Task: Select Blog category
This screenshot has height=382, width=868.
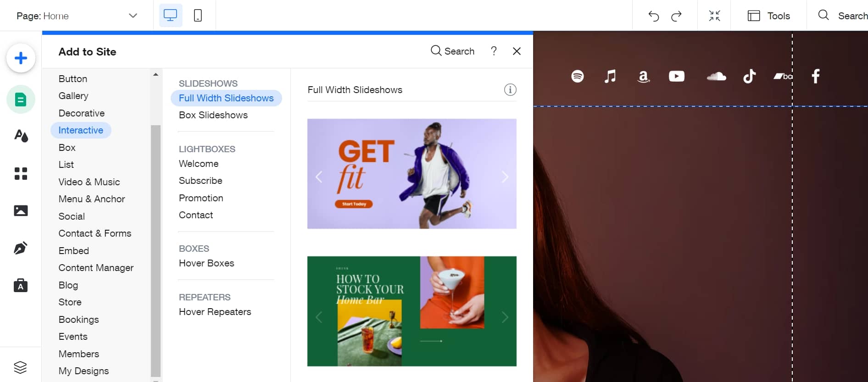Action: coord(68,285)
